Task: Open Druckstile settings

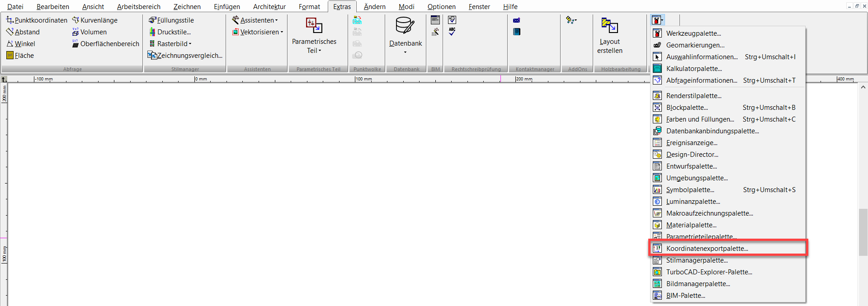Action: coord(170,32)
